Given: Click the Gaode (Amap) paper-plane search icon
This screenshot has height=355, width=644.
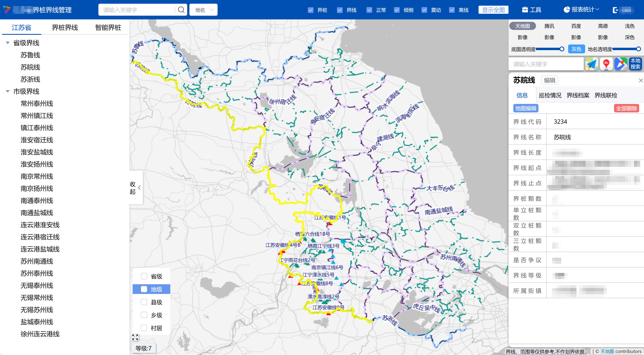Looking at the screenshot, I should pyautogui.click(x=591, y=64).
